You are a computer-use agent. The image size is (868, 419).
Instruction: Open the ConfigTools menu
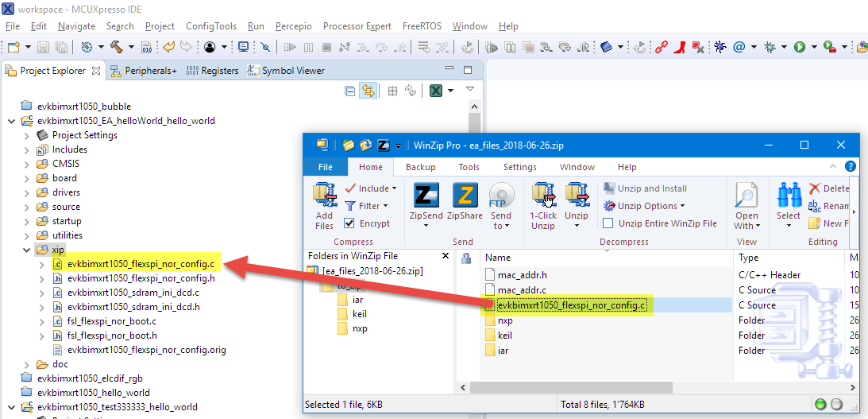point(210,26)
